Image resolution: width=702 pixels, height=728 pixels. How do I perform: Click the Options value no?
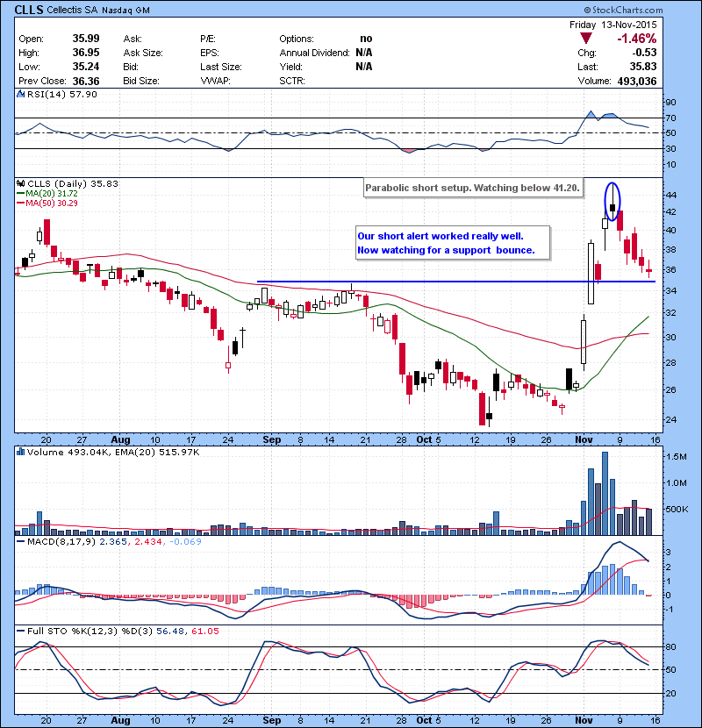366,39
